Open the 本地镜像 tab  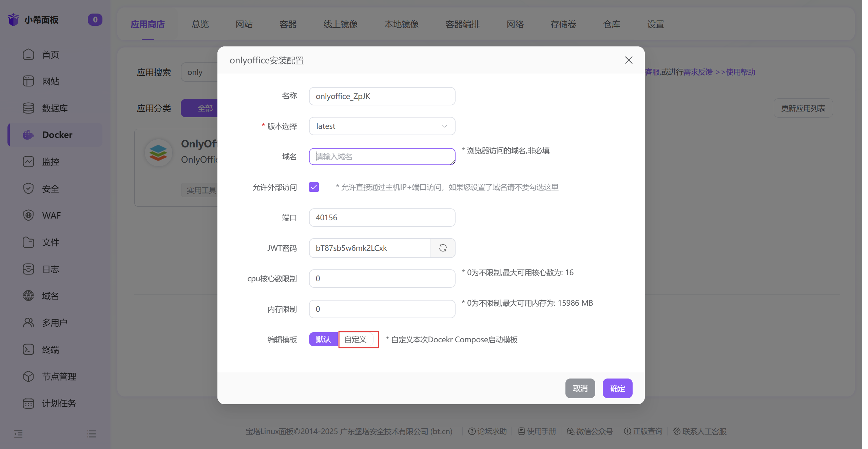pos(401,24)
